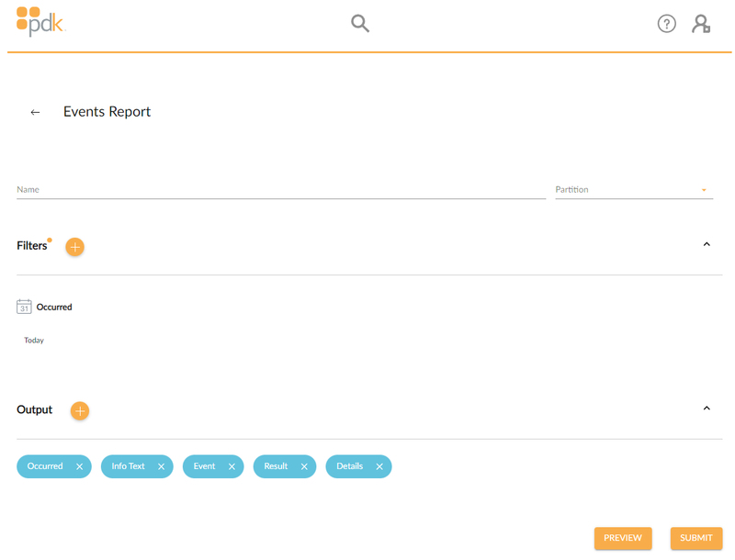The width and height of the screenshot is (735, 560).
Task: Add an output column with plus button
Action: click(80, 410)
